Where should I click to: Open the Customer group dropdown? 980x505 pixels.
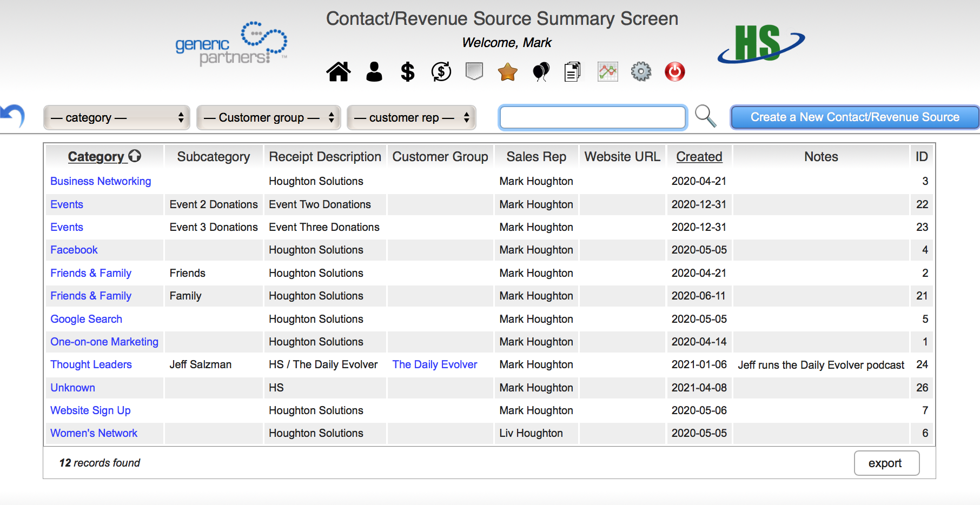point(269,117)
